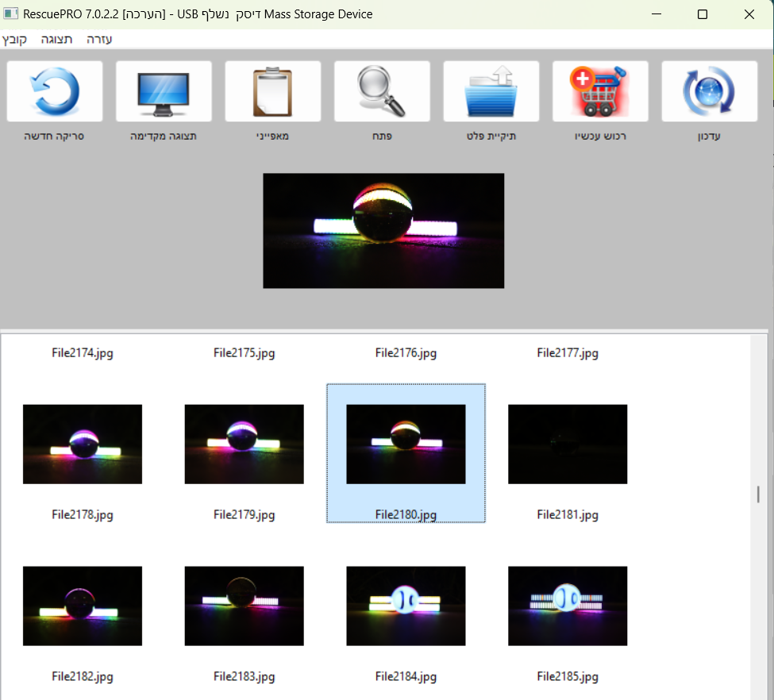Minimize the RescuePRO window
This screenshot has width=774, height=700.
pyautogui.click(x=657, y=14)
